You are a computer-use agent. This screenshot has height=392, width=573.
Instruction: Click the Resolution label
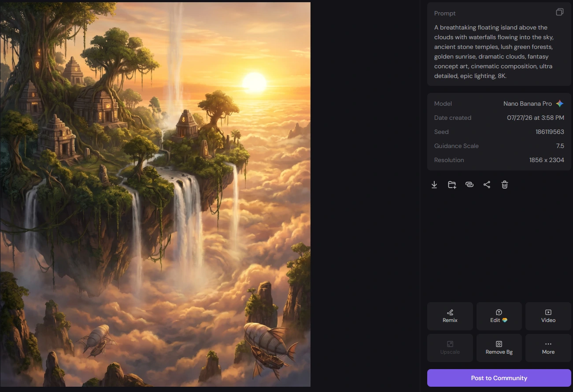tap(449, 160)
